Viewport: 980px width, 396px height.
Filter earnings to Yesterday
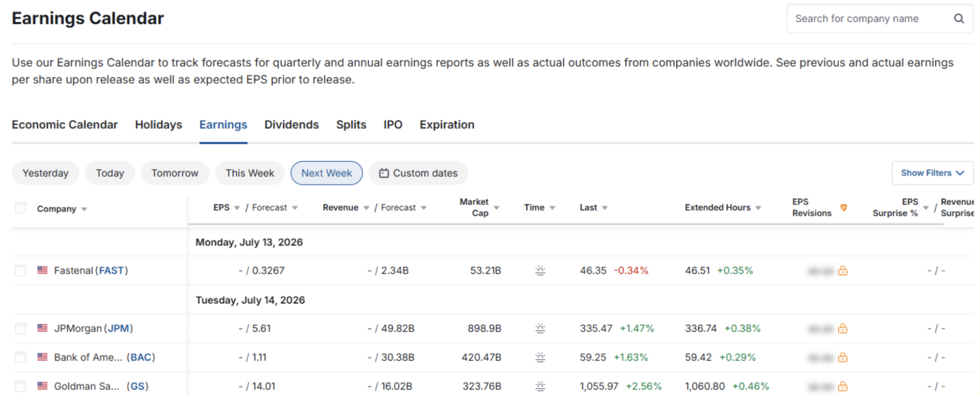pyautogui.click(x=46, y=173)
